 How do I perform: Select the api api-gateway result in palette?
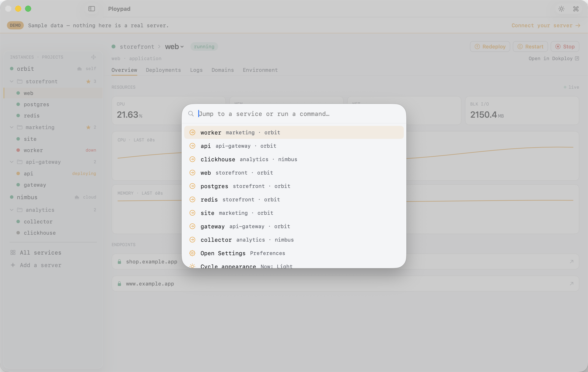pyautogui.click(x=294, y=146)
